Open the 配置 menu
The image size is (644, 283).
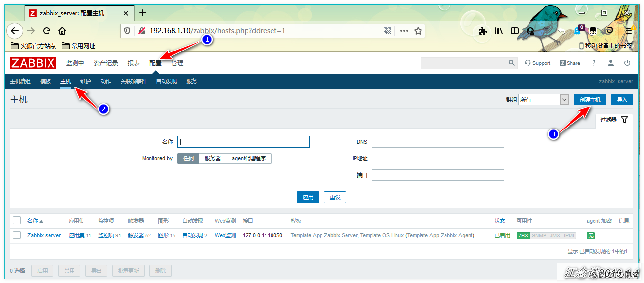coord(155,63)
